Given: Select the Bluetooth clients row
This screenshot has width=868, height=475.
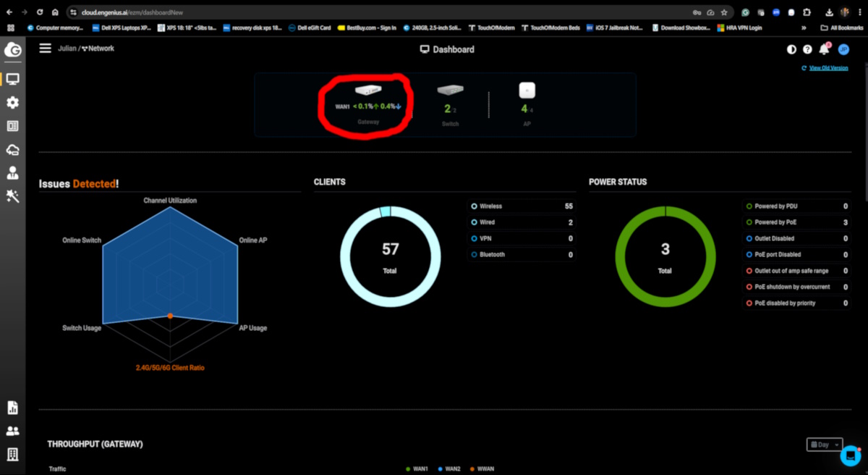Looking at the screenshot, I should point(522,255).
